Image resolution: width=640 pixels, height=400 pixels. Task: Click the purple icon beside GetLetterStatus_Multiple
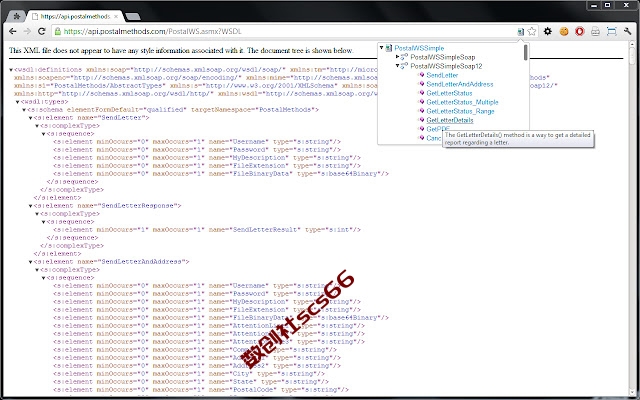422,102
